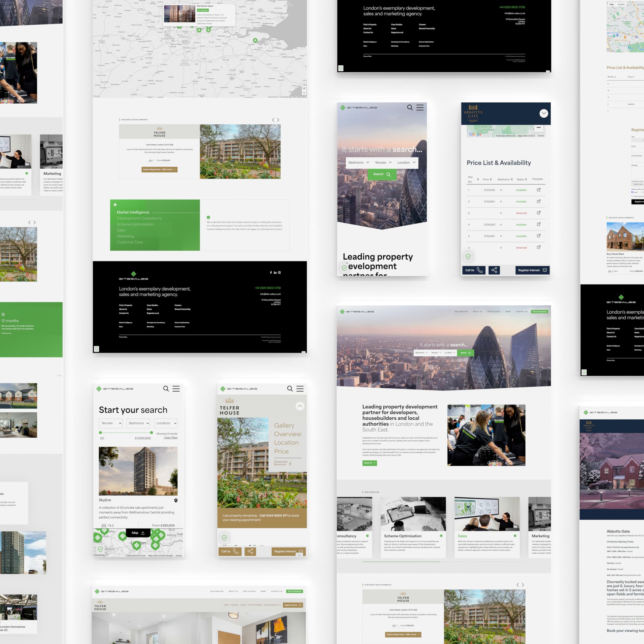The height and width of the screenshot is (644, 644).
Task: Select Gallery in Telfer House mobile menu
Action: click(x=284, y=425)
